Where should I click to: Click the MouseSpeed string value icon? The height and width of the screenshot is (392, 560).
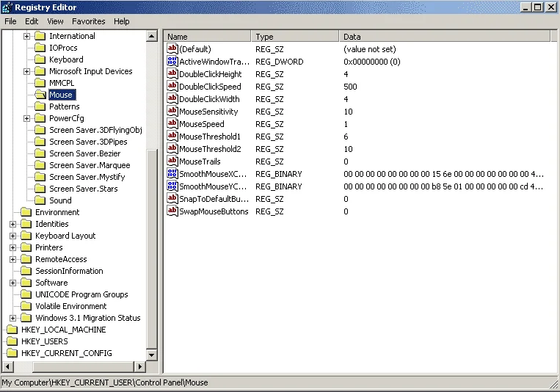coord(172,123)
